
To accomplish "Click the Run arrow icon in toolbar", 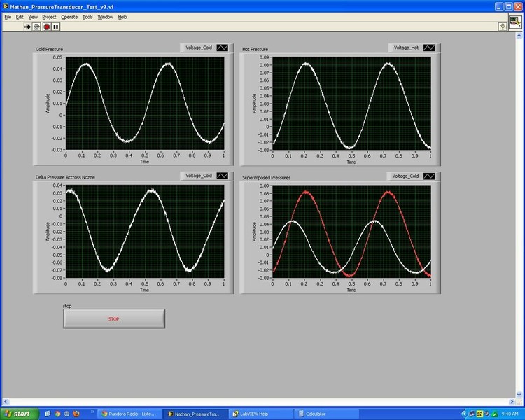I will tap(29, 26).
